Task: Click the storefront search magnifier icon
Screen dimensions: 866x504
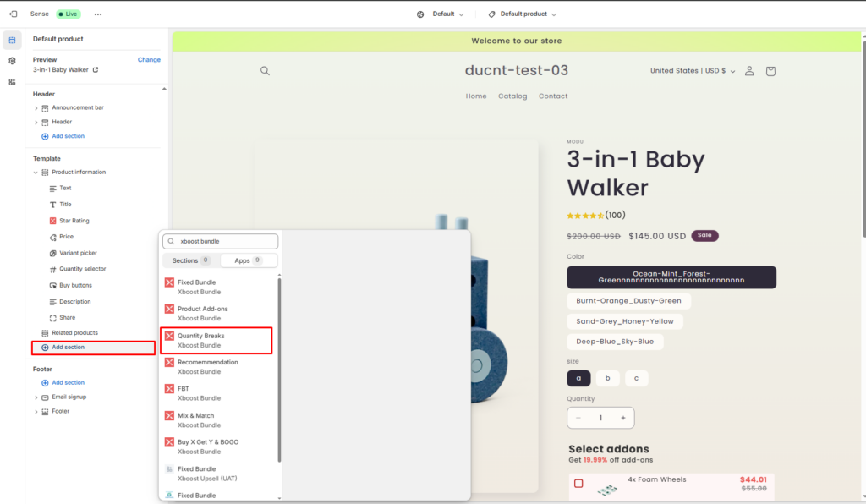Action: coord(265,71)
